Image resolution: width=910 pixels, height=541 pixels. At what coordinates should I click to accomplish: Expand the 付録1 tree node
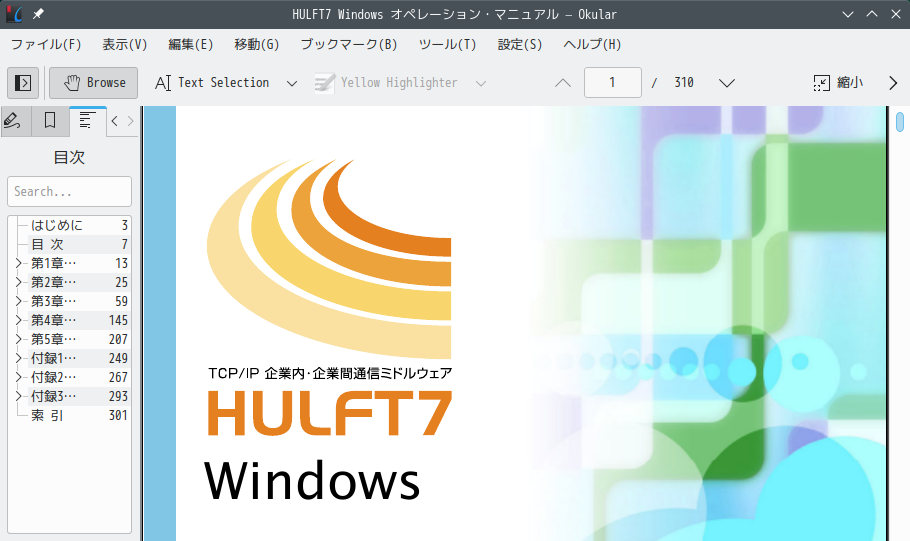click(x=19, y=358)
